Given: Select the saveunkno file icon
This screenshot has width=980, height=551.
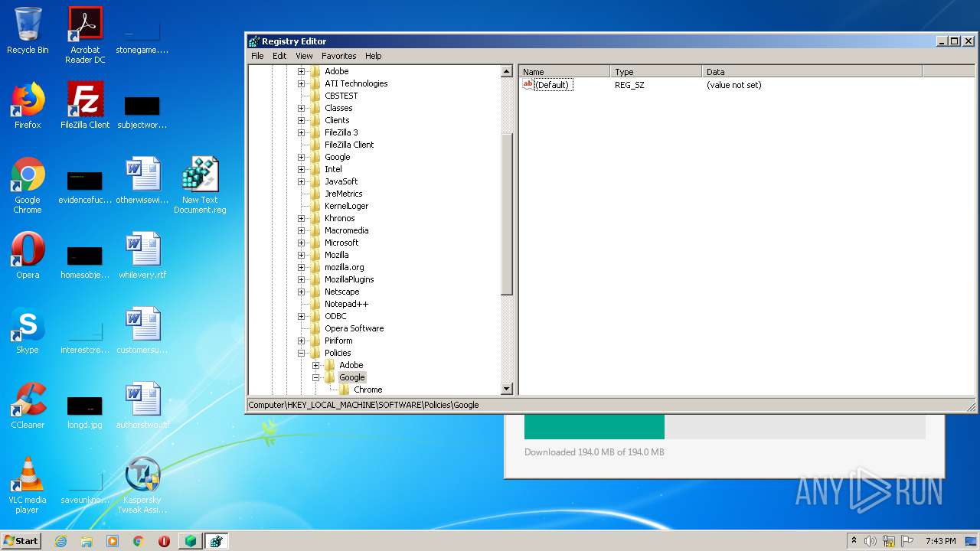Looking at the screenshot, I should pos(85,485).
